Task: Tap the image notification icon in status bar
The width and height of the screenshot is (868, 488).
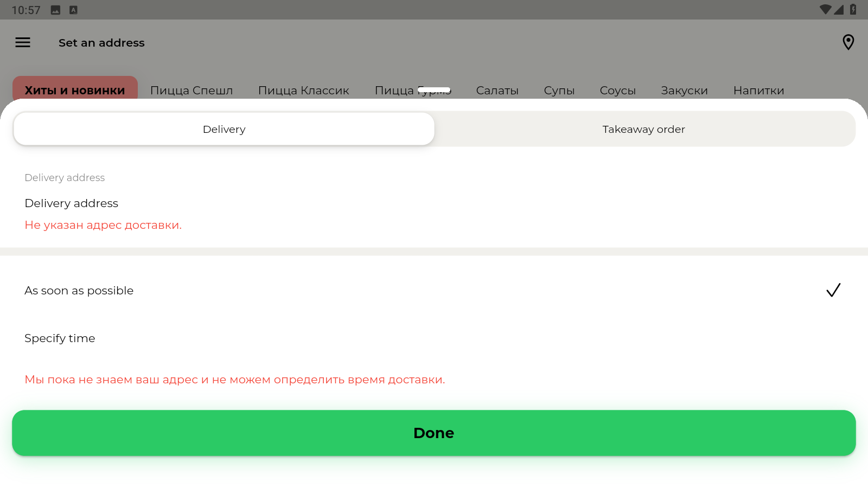Action: 55,10
